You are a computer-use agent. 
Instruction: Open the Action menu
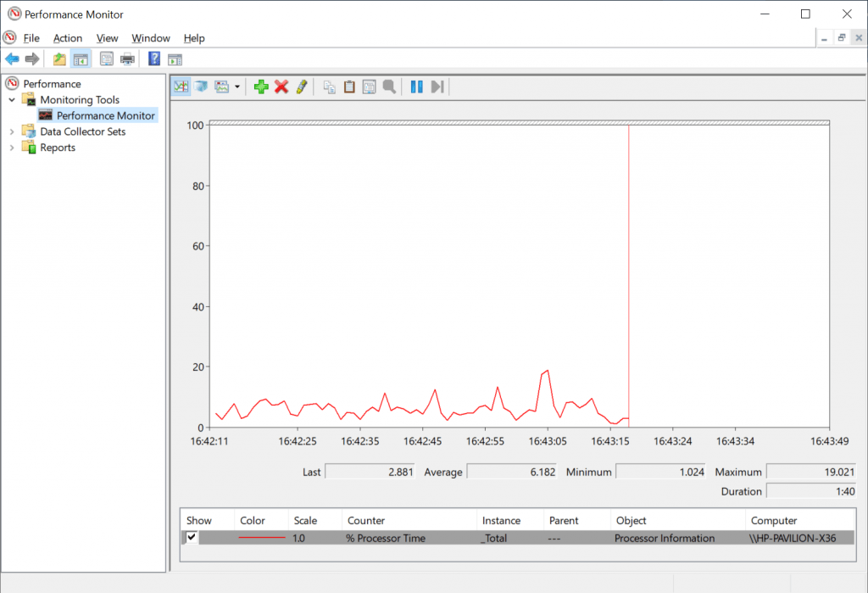click(67, 37)
